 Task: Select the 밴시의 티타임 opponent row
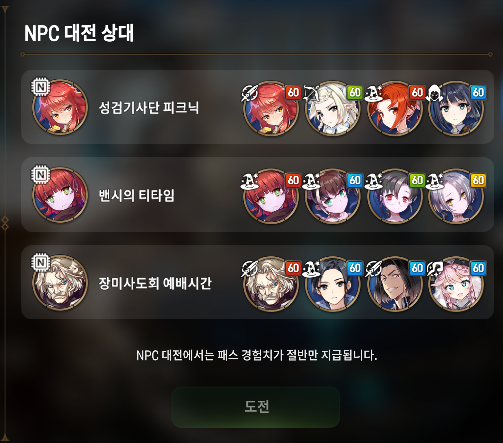coord(257,195)
